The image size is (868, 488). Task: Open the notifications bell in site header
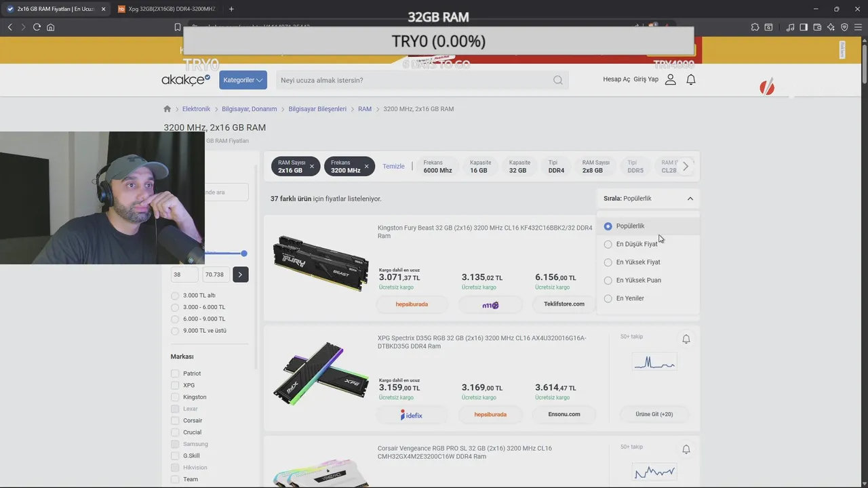tap(691, 79)
